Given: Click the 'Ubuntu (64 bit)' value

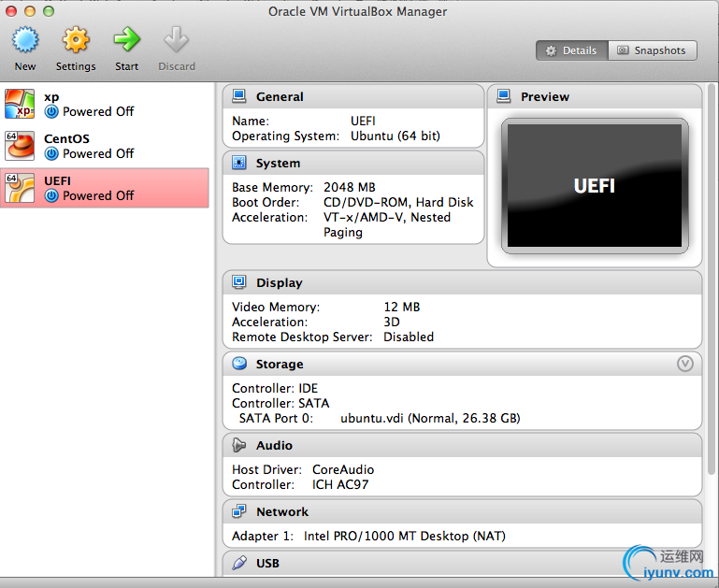Looking at the screenshot, I should point(395,136).
